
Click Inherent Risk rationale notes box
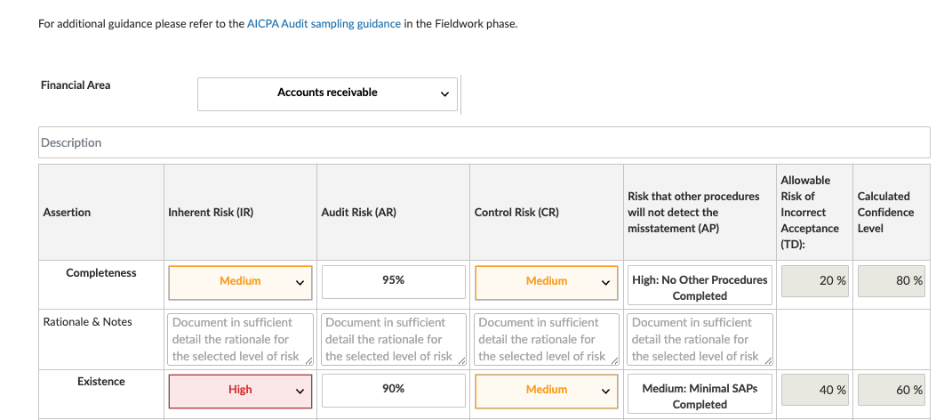tap(241, 339)
